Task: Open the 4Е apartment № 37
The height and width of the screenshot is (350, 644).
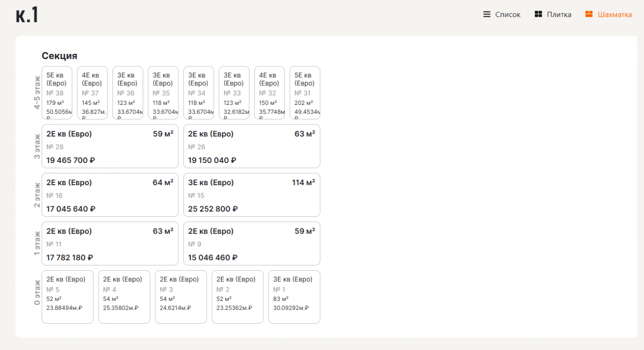Action: [x=92, y=93]
